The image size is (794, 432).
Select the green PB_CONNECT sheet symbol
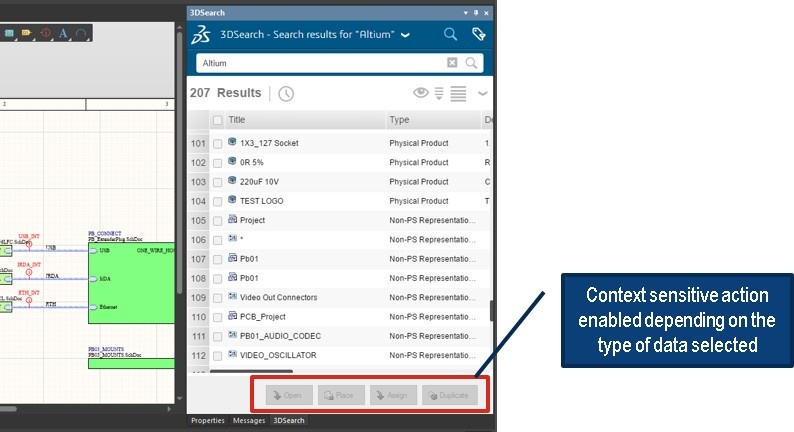(x=131, y=283)
